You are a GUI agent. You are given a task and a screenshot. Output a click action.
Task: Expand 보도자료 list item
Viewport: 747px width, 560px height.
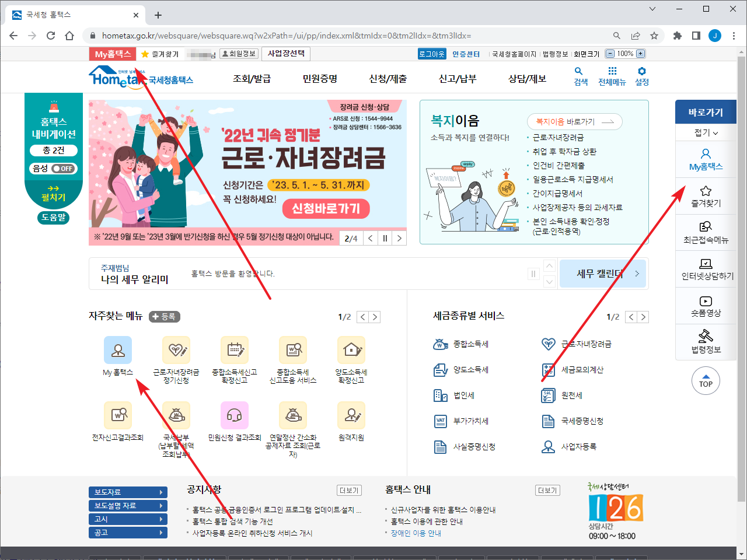[x=128, y=492]
